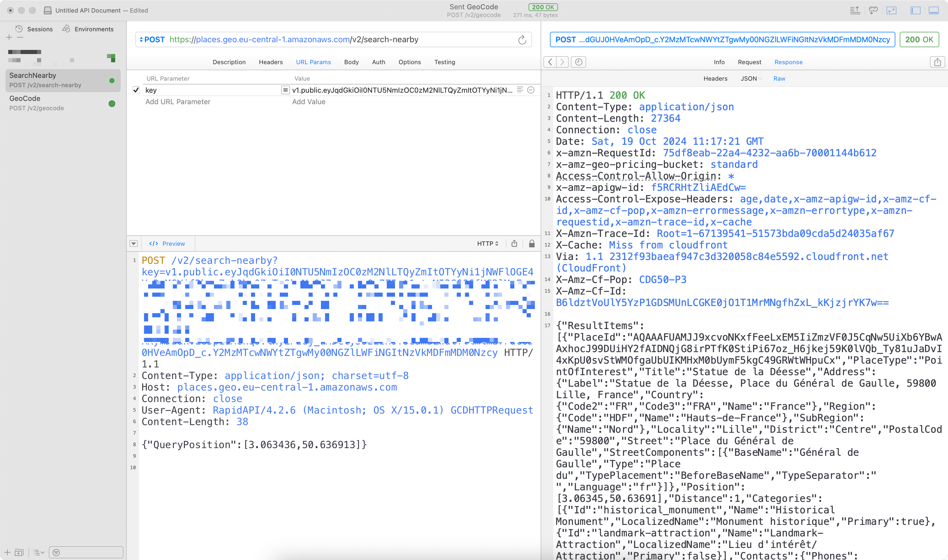Uncheck the key URL parameter checkbox
The height and width of the screenshot is (560, 948).
[136, 90]
